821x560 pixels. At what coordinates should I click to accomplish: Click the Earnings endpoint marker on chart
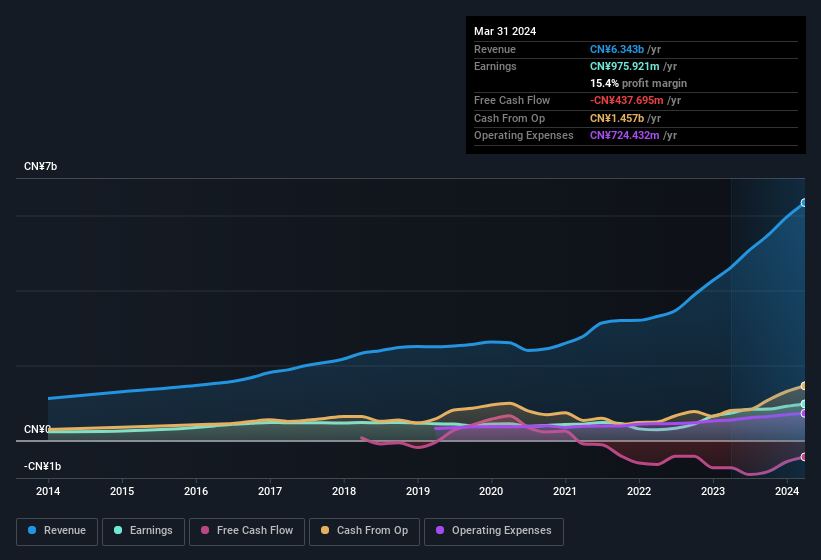[804, 404]
